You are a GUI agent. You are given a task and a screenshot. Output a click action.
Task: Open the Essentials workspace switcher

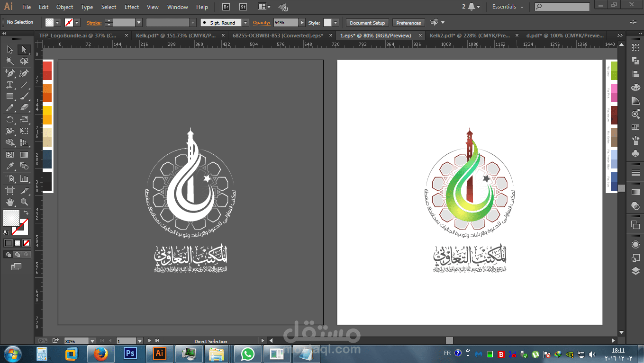tap(508, 7)
